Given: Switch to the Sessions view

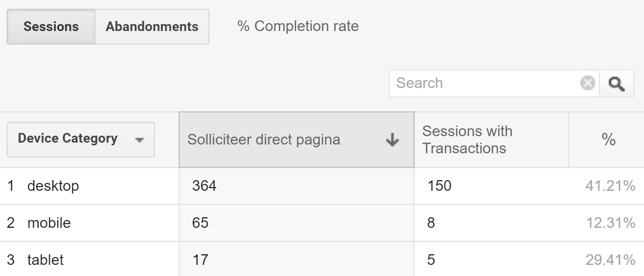Looking at the screenshot, I should pyautogui.click(x=51, y=27).
